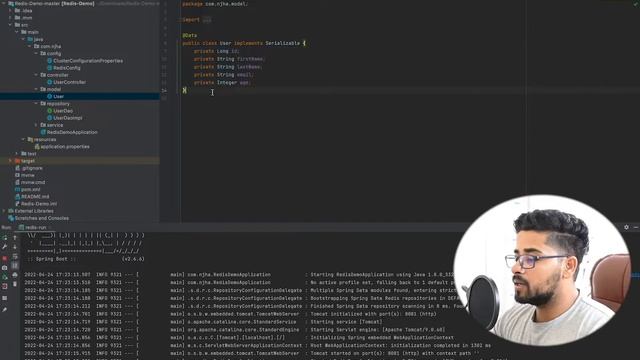
Task: Select the test folder
Action: [31, 154]
